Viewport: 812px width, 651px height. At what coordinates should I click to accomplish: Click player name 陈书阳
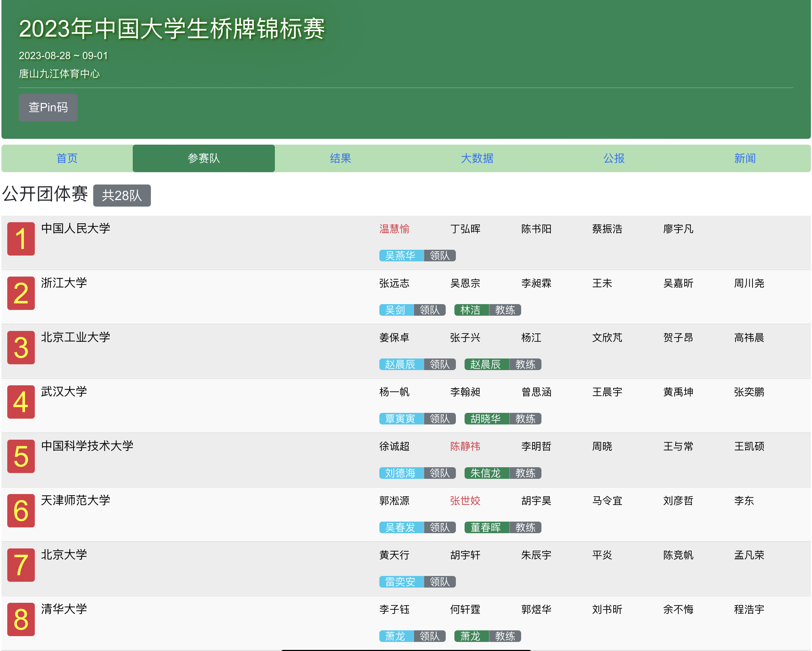(536, 229)
